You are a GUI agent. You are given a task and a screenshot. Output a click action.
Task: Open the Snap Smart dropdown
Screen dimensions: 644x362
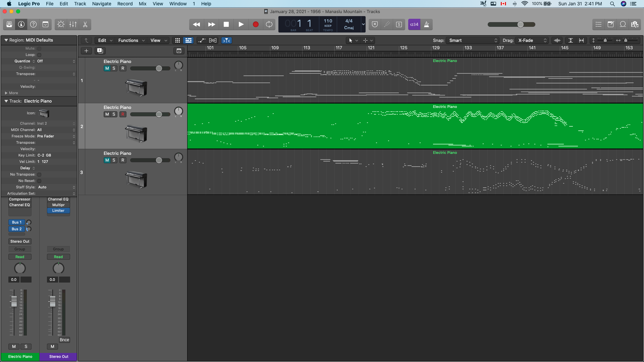473,41
